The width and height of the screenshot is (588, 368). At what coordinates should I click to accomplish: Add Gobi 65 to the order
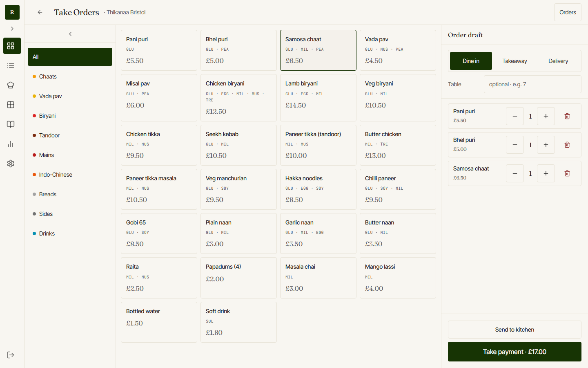159,233
